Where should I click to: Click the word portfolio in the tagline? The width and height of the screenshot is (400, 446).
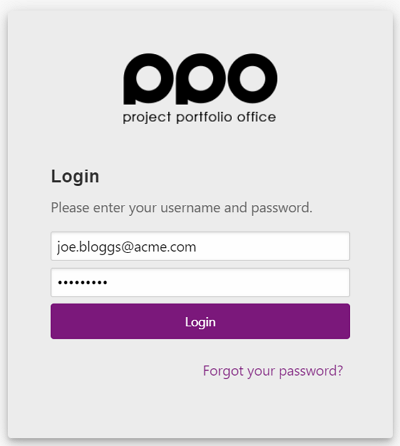coord(204,117)
